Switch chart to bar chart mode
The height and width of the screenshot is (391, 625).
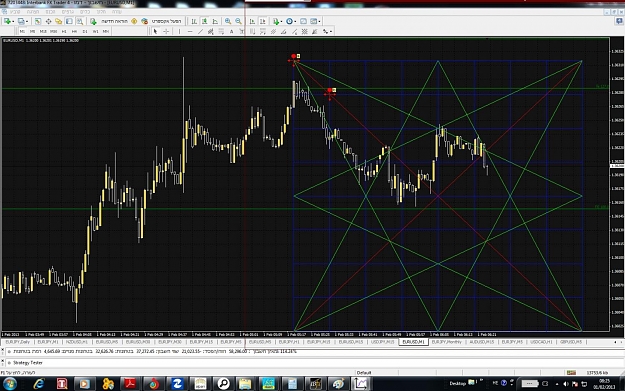[x=194, y=21]
